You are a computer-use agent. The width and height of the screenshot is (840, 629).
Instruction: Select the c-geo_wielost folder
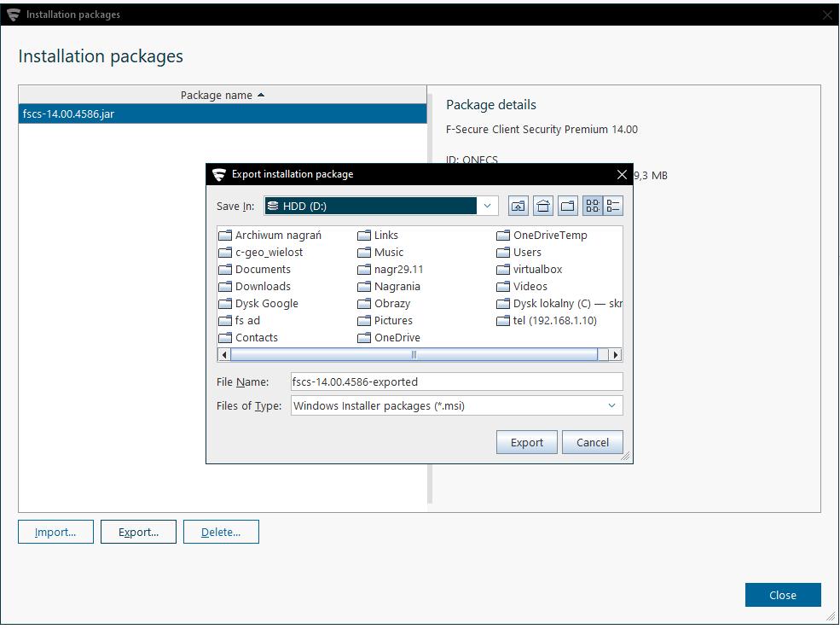261,252
